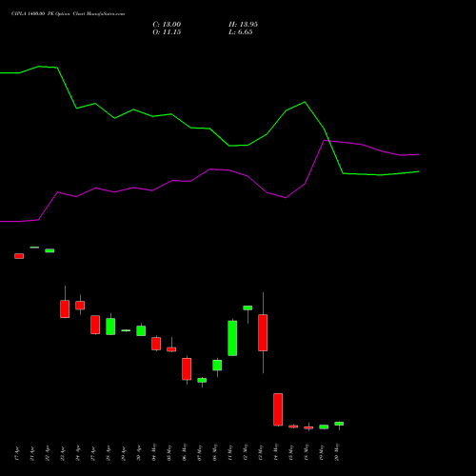Screen dimensions: 476x476
Task: Click the '17 Apr' date axis label
Action: click(17, 453)
